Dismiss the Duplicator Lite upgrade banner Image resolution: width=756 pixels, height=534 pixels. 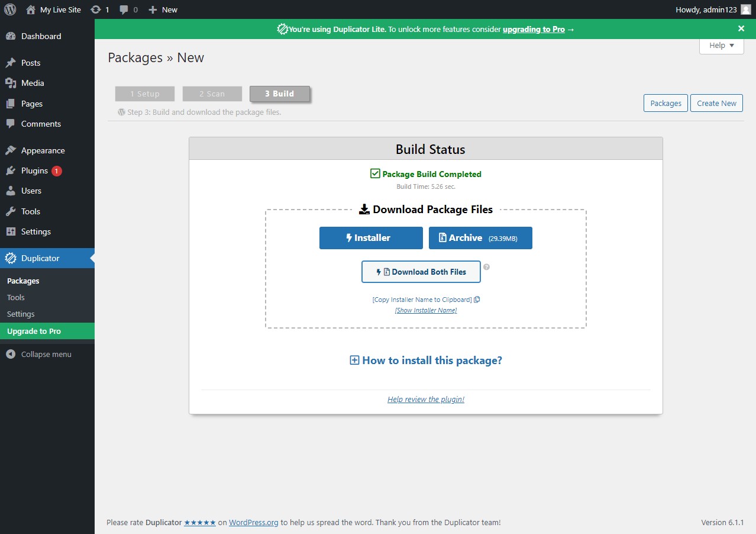[x=741, y=28]
